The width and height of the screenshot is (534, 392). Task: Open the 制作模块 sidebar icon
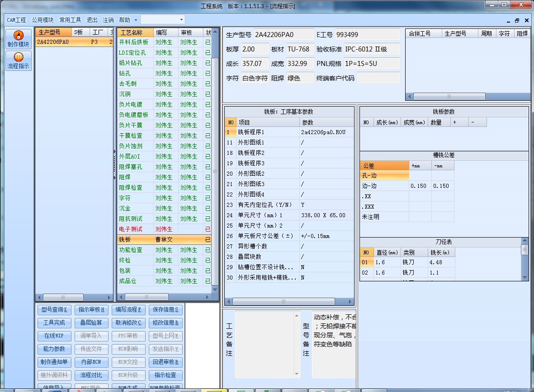19,39
